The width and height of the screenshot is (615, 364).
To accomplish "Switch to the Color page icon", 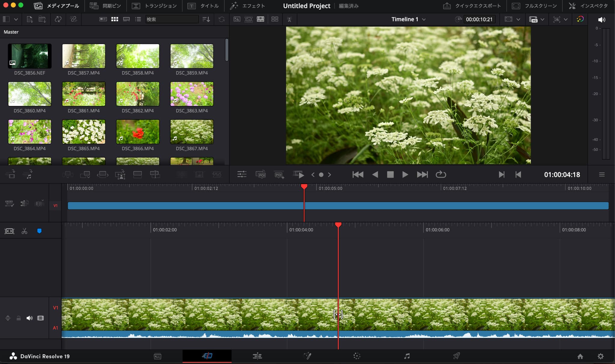I will pyautogui.click(x=356, y=356).
